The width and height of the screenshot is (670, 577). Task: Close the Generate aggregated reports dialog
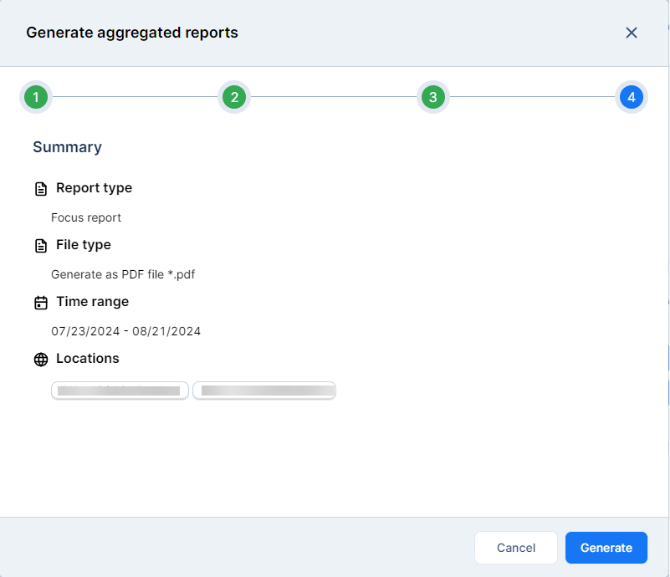point(631,33)
